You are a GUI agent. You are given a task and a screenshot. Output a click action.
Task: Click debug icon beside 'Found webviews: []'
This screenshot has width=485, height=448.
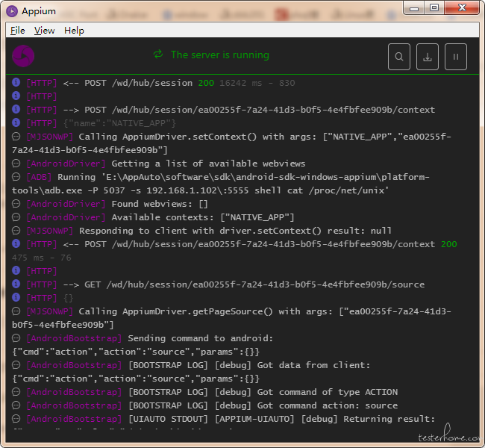pyautogui.click(x=16, y=203)
